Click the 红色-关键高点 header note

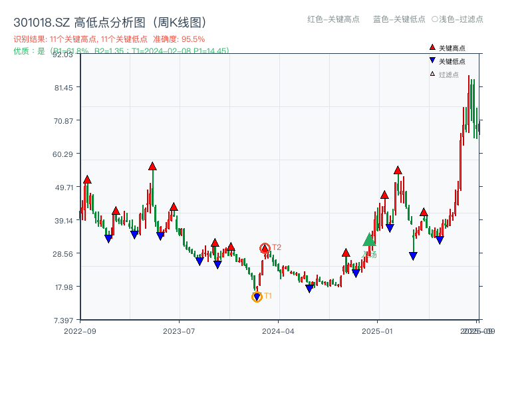click(333, 19)
